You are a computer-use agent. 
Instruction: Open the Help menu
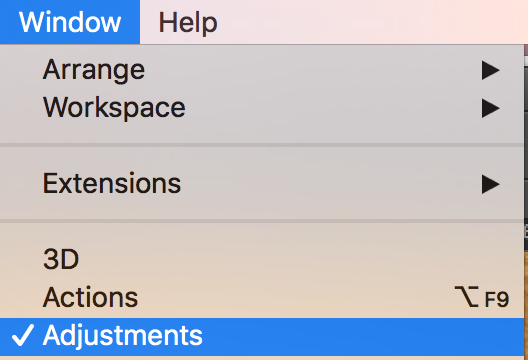pos(188,23)
